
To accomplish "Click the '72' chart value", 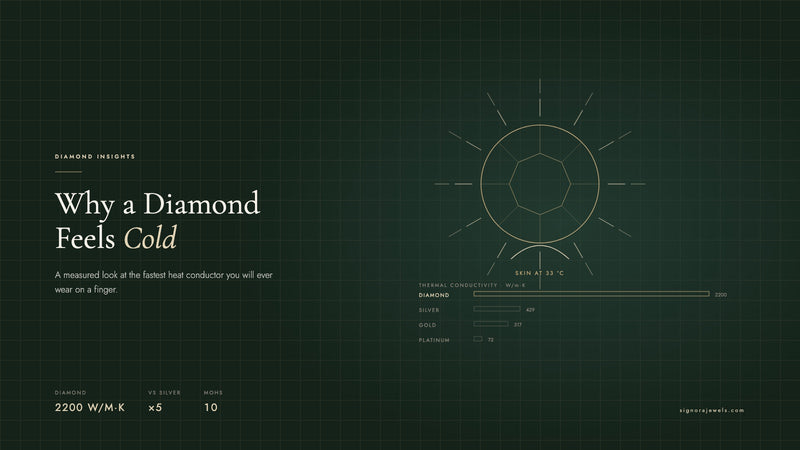I will click(491, 339).
